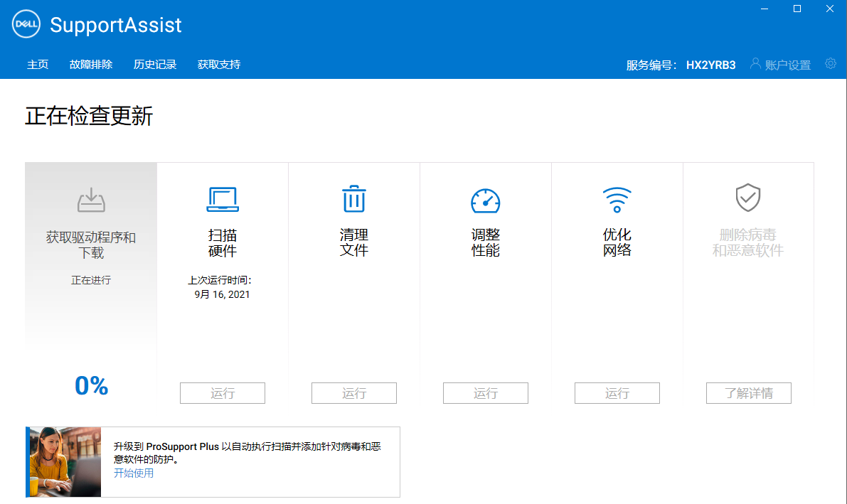Open the 获取支持 tab
The height and width of the screenshot is (504, 847).
tap(219, 65)
